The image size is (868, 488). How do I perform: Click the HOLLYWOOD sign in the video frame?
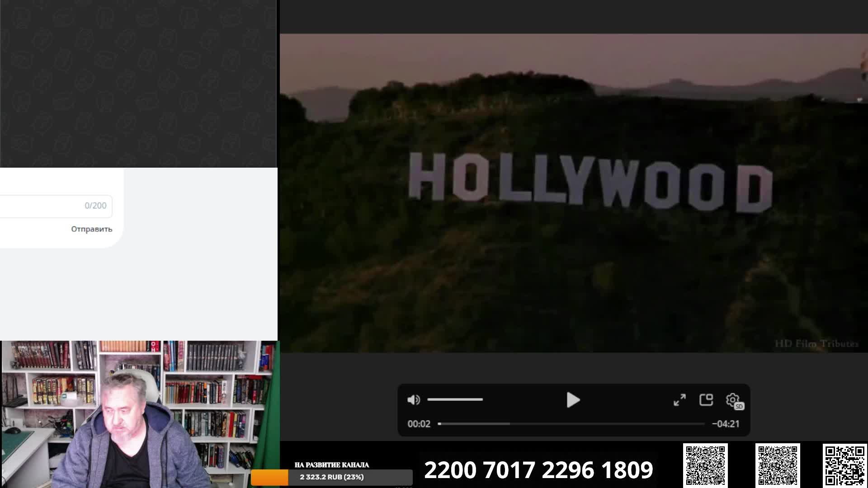590,182
